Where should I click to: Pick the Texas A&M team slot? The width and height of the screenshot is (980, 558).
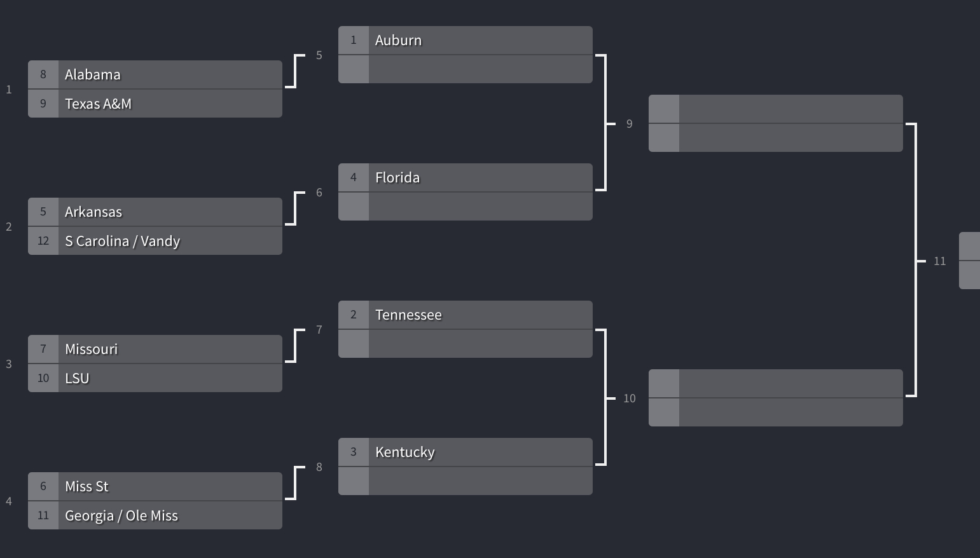click(155, 104)
